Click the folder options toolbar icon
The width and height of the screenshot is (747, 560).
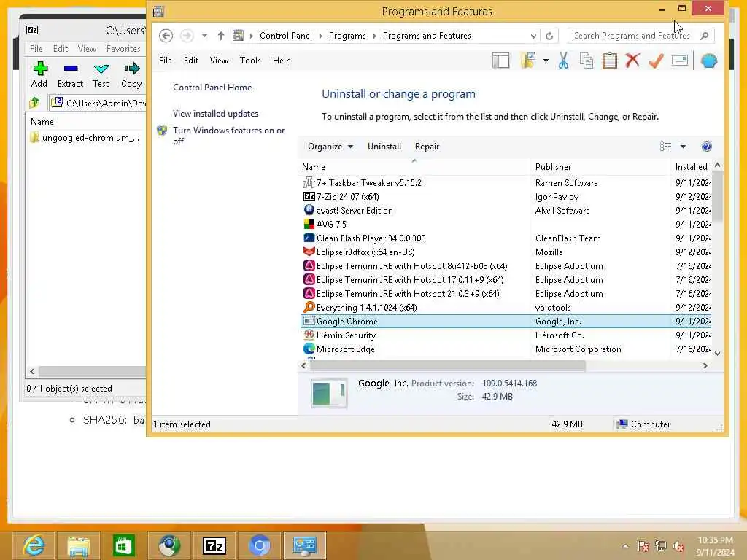coord(529,61)
